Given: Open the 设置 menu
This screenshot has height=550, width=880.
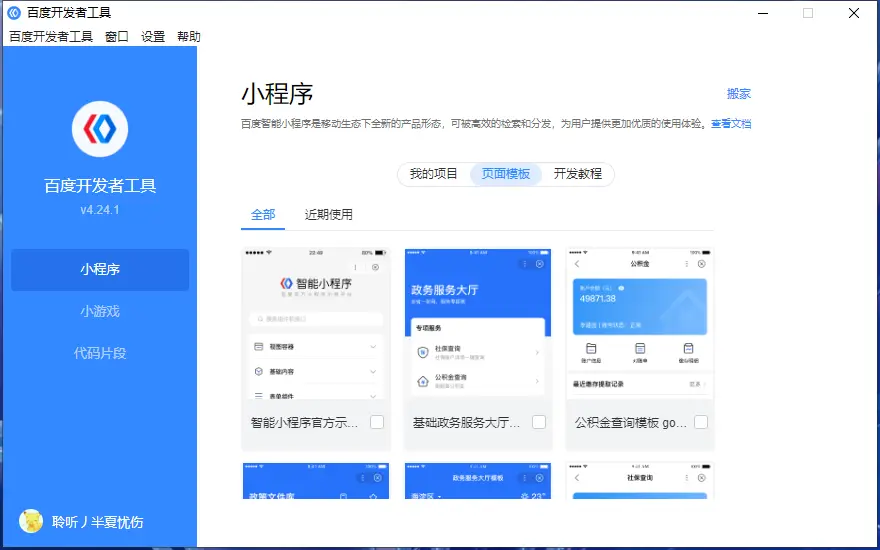Looking at the screenshot, I should 153,37.
